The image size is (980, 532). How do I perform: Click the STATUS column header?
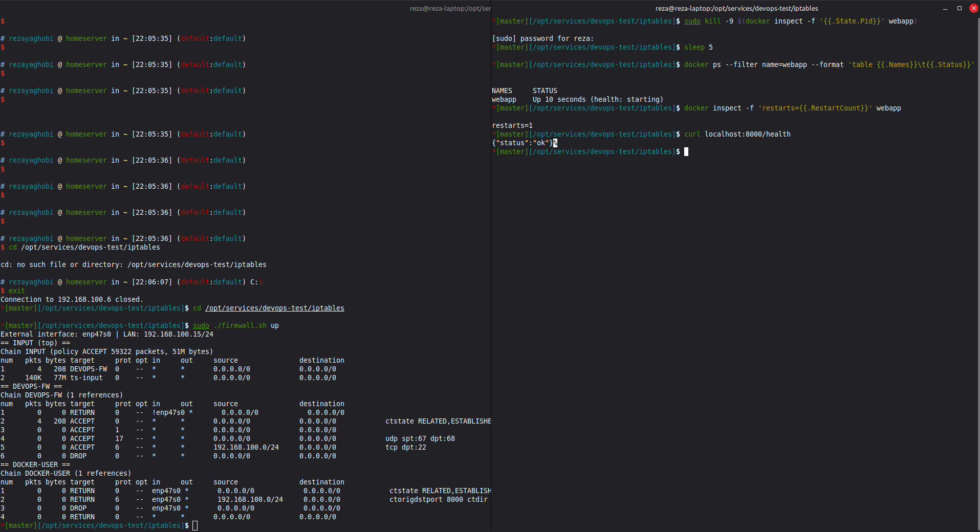coord(545,91)
